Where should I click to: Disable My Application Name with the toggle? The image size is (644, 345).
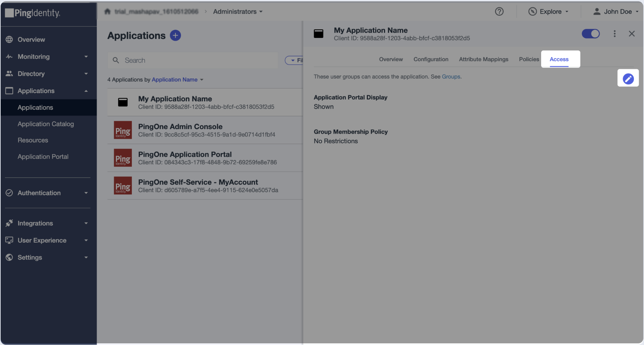(x=590, y=34)
